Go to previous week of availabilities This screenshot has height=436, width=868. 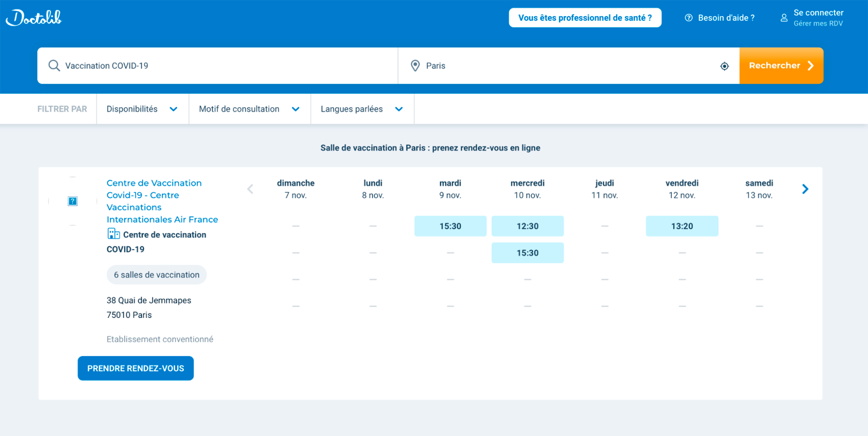250,189
